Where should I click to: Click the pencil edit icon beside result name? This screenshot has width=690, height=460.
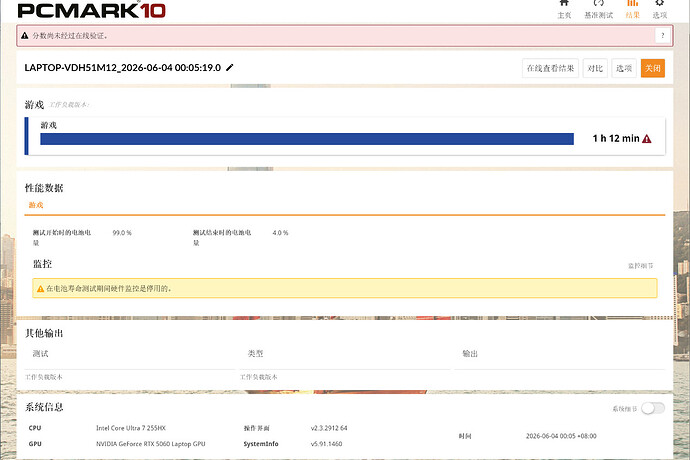tap(230, 68)
